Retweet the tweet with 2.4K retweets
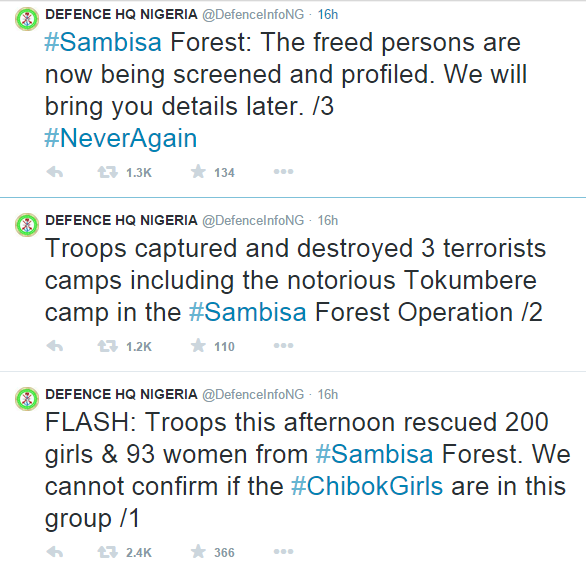The image size is (586, 575). 108,552
